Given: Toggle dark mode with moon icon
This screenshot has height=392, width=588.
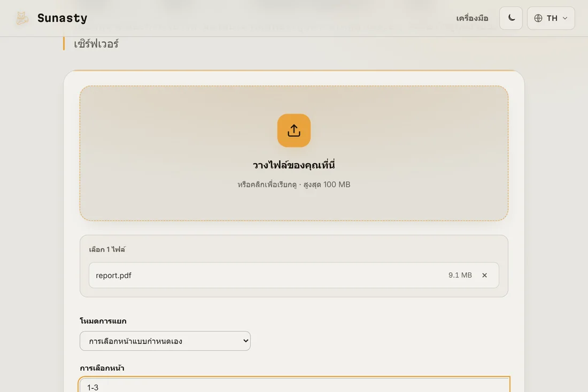Looking at the screenshot, I should [510, 18].
